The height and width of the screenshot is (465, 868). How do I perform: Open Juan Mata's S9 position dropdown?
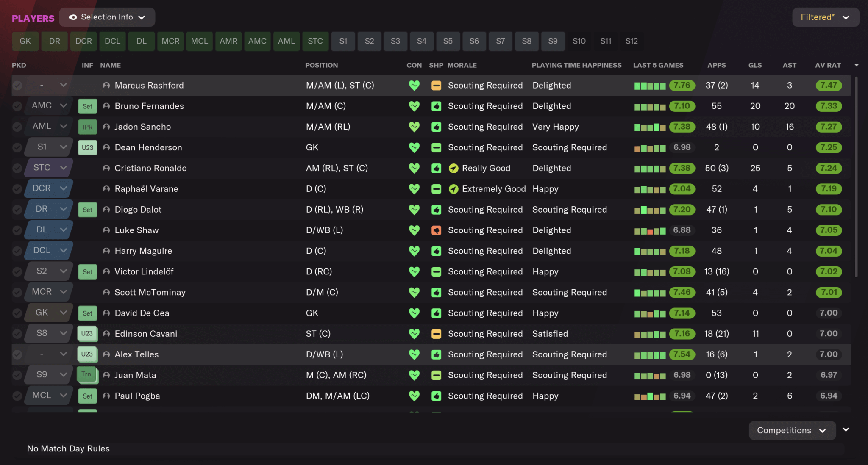click(x=49, y=375)
